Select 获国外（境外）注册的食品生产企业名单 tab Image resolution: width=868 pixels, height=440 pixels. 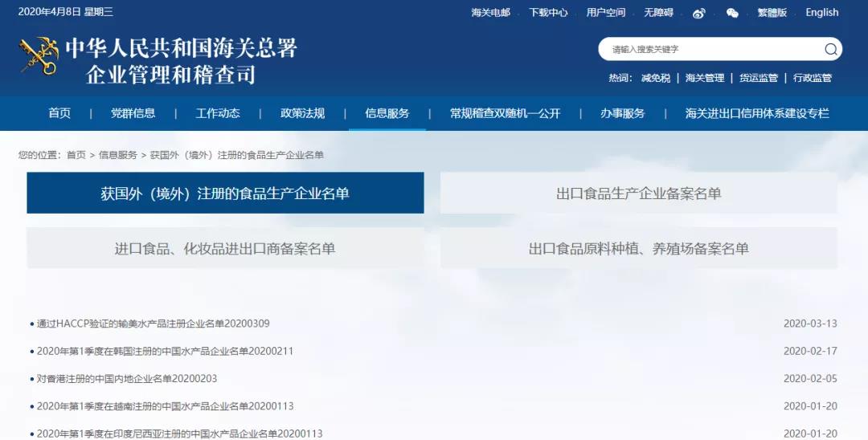[x=225, y=193]
